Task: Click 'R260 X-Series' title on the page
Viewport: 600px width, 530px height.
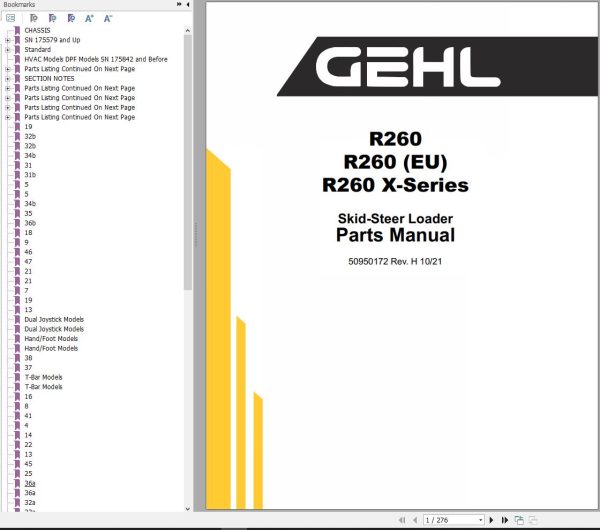Action: (x=395, y=185)
